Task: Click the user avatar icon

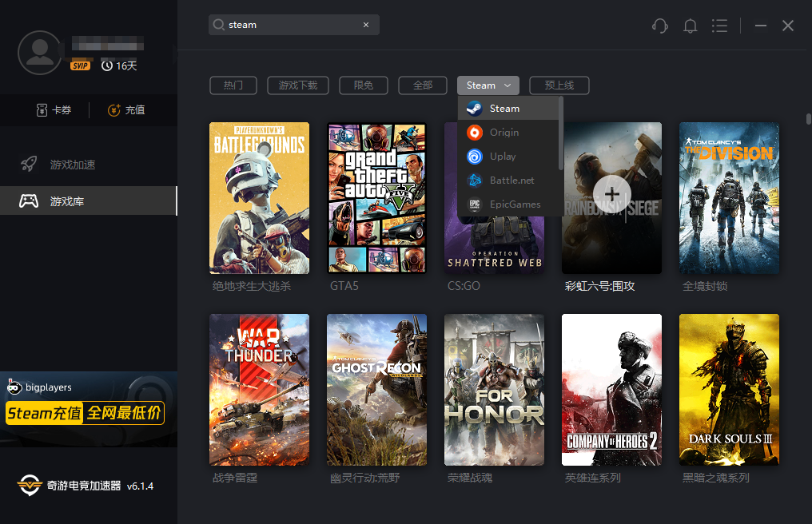Action: [40, 52]
